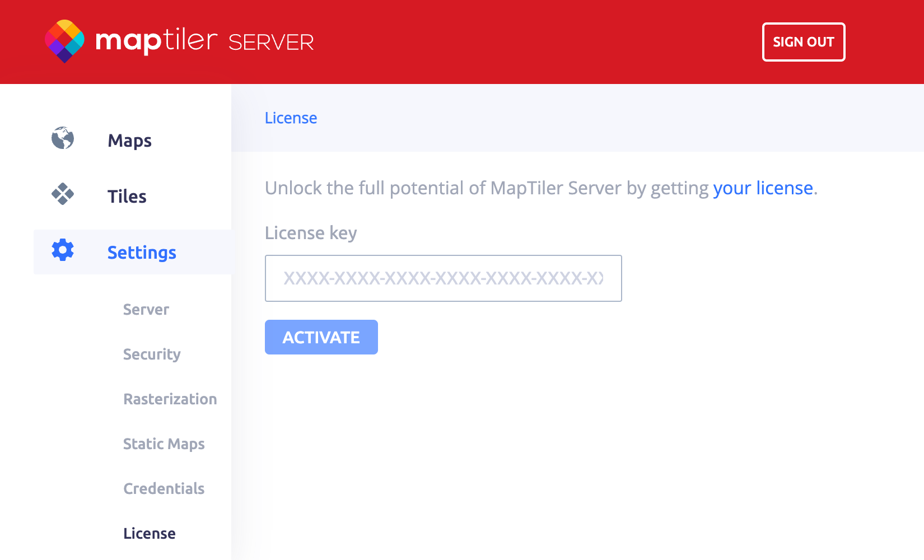Navigate to Rasterization settings
The width and height of the screenshot is (924, 560).
[x=170, y=399]
